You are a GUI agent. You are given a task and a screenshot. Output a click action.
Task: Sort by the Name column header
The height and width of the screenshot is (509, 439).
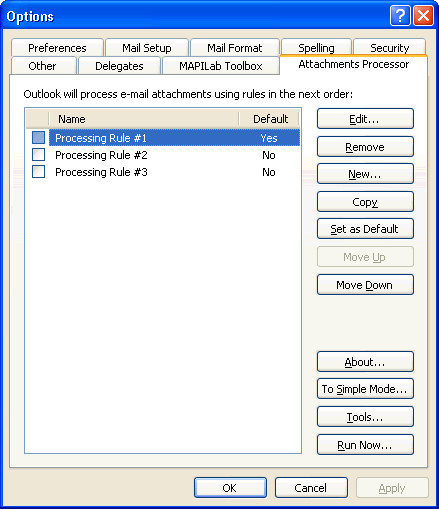pyautogui.click(x=144, y=119)
